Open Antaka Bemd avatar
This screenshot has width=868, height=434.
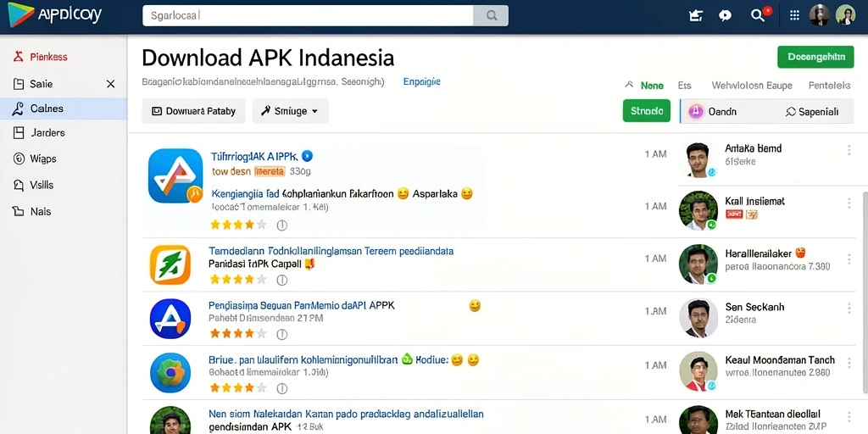[x=698, y=159]
